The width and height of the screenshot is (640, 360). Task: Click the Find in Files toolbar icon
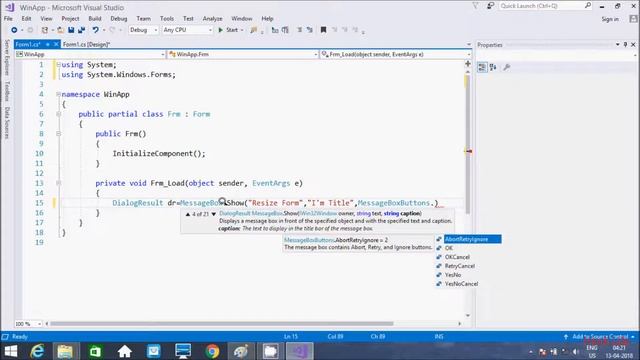(253, 30)
